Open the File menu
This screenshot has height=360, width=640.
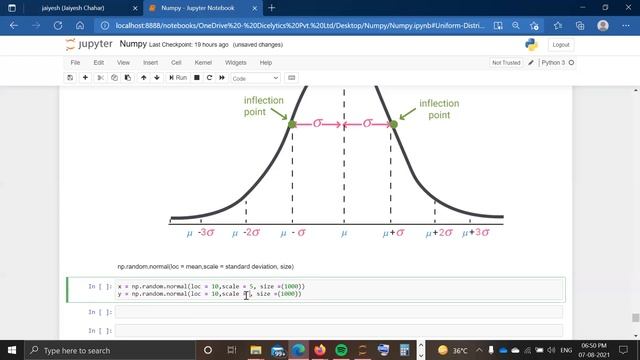click(x=75, y=62)
